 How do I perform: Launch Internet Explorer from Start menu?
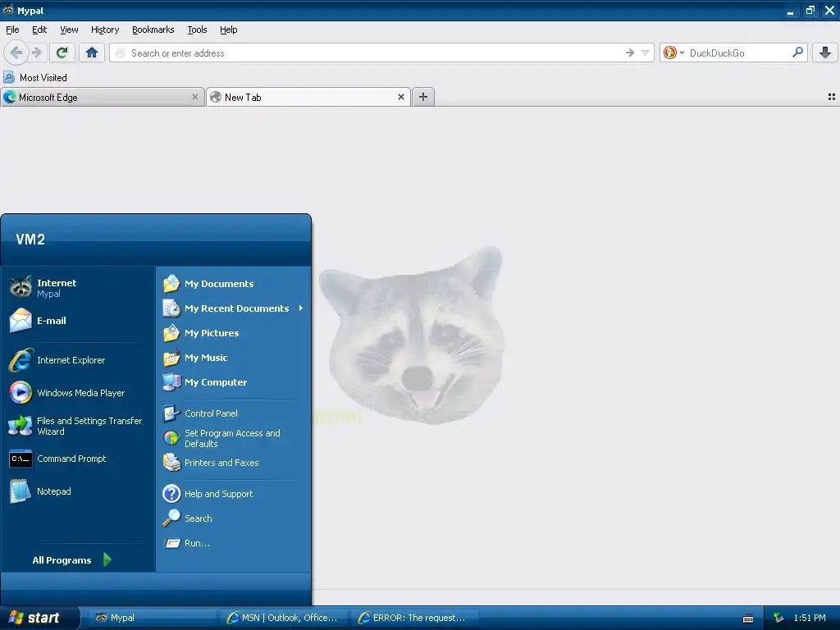pyautogui.click(x=78, y=360)
